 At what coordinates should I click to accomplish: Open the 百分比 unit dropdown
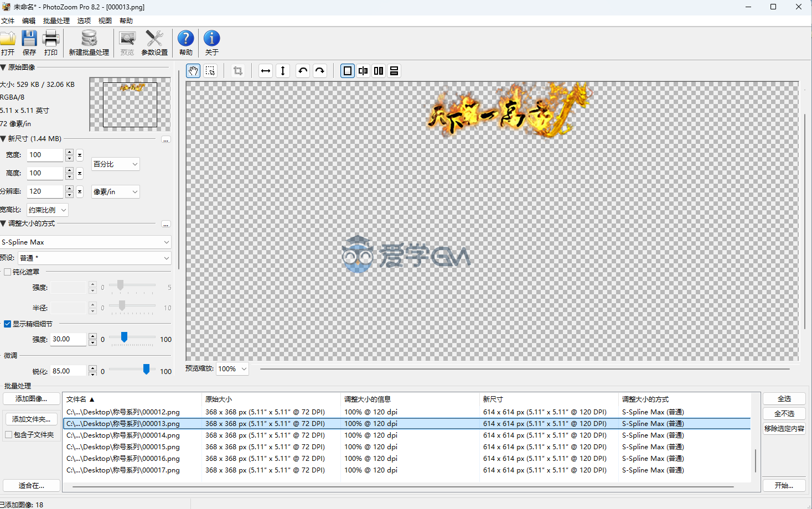click(x=115, y=164)
